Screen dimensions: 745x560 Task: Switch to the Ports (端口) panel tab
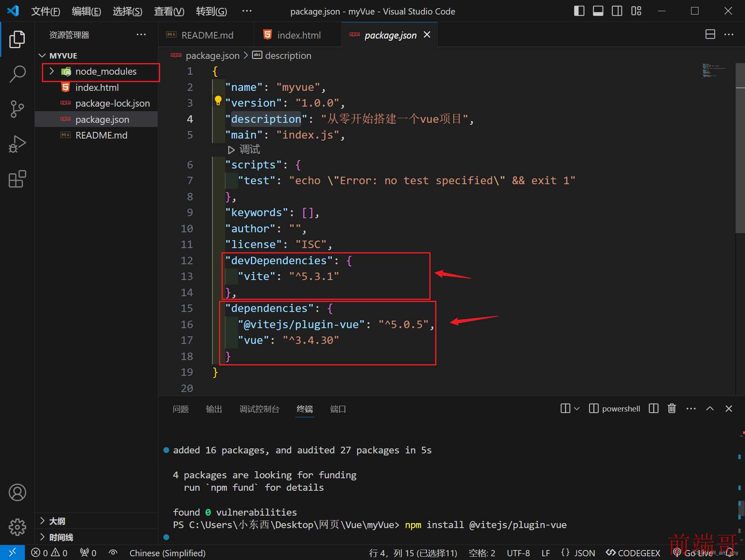tap(338, 409)
